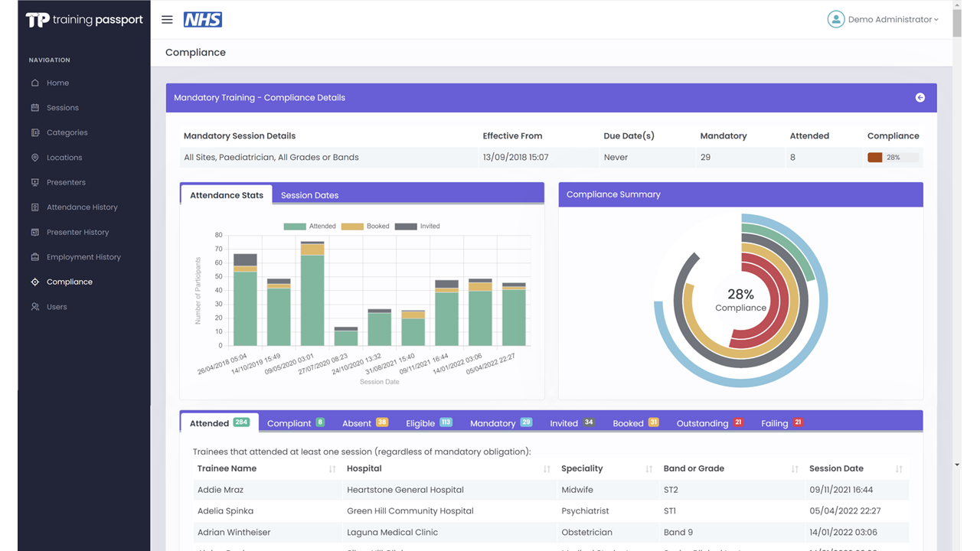Go to the Presenters navigation link
980x551 pixels.
[x=66, y=182]
